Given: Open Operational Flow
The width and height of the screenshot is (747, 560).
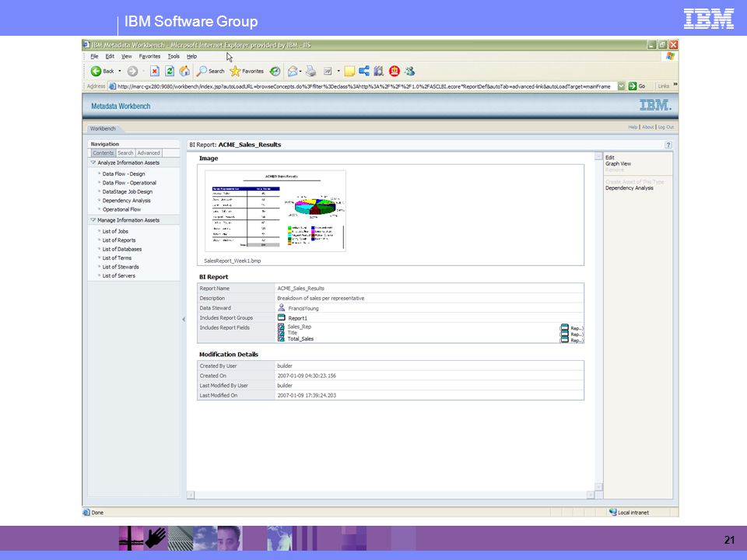Looking at the screenshot, I should pos(121,209).
